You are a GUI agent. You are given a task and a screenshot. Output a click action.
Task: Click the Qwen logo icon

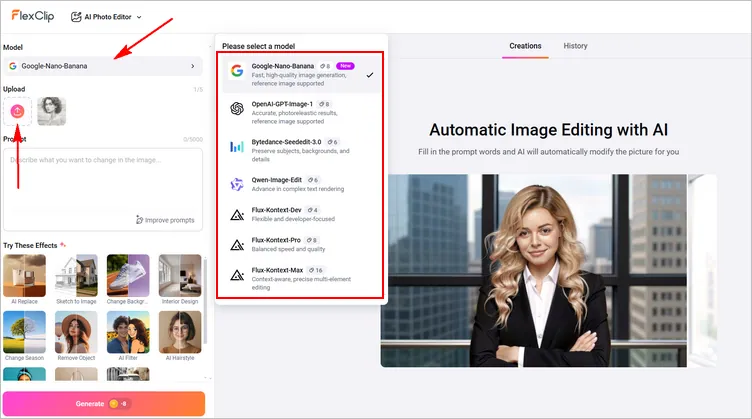(237, 184)
